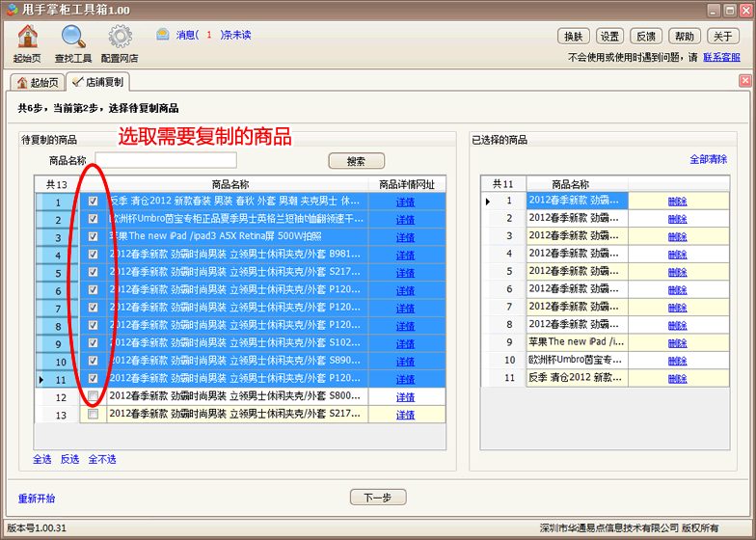Click the 消息(1)条未读 message link
The width and height of the screenshot is (756, 540).
pos(213,35)
